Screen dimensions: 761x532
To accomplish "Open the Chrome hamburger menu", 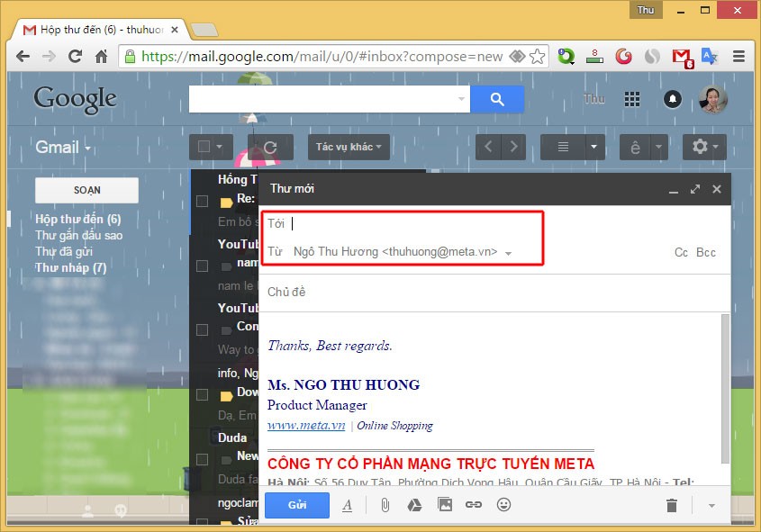I will pyautogui.click(x=738, y=56).
